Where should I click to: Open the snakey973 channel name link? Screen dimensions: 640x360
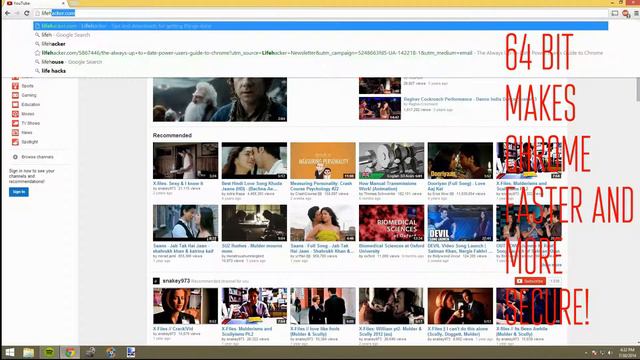click(176, 281)
